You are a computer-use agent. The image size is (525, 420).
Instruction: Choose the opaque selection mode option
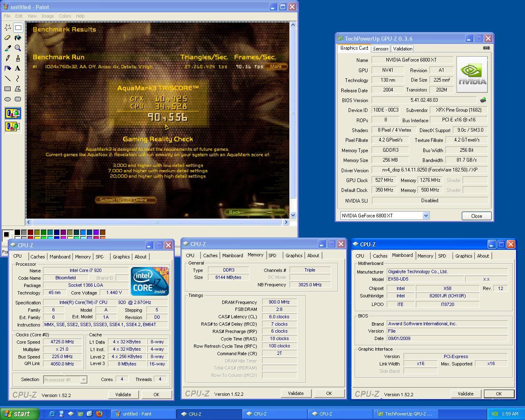point(13,113)
